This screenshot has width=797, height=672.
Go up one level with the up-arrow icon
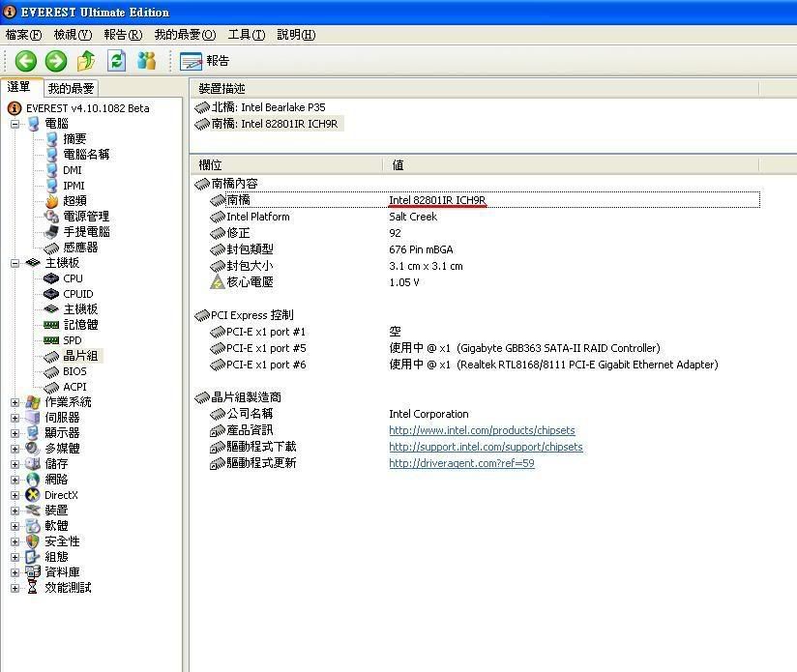pyautogui.click(x=86, y=61)
